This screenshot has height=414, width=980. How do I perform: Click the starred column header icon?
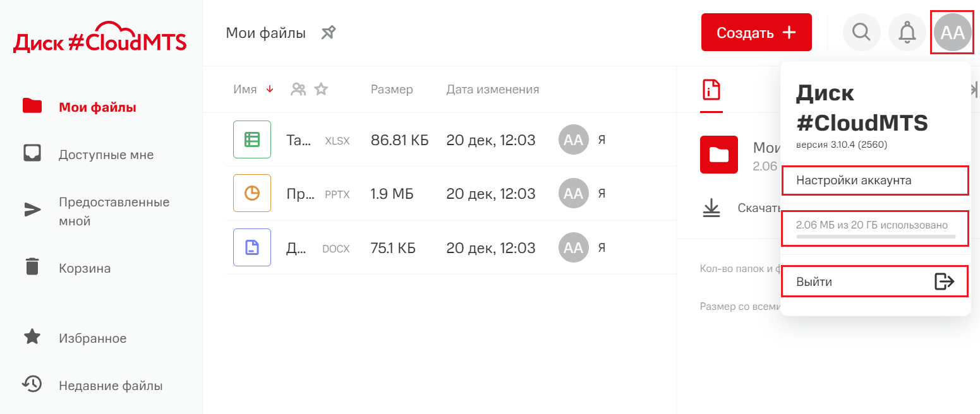322,90
